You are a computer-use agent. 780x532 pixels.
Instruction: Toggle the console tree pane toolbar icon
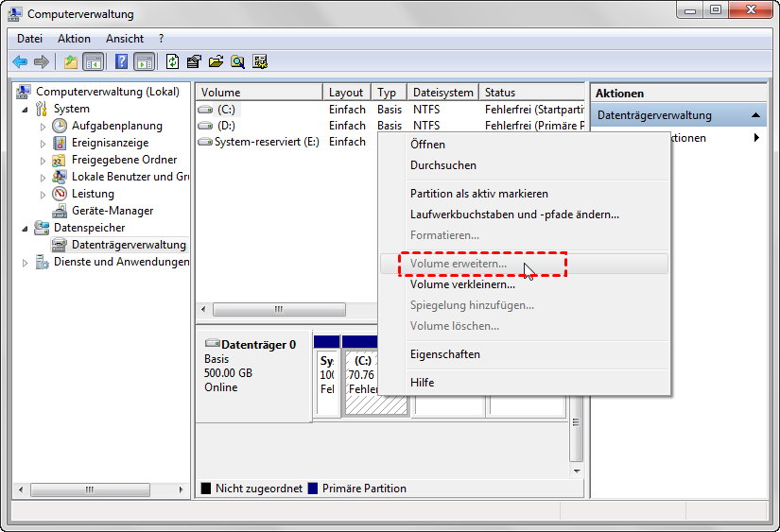[x=94, y=62]
